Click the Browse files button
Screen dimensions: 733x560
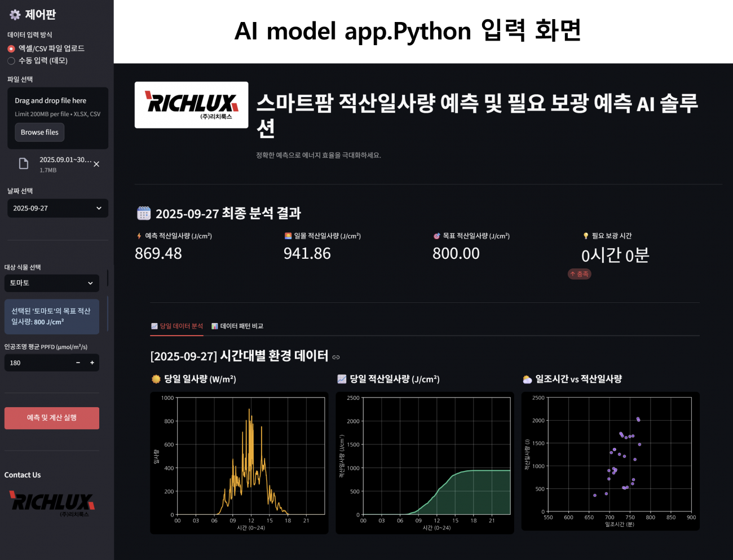39,132
